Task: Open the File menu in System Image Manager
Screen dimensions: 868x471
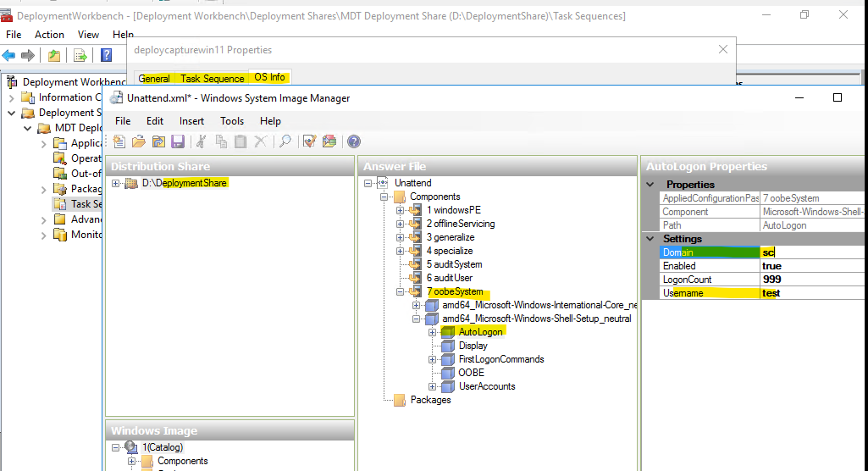Action: point(123,121)
